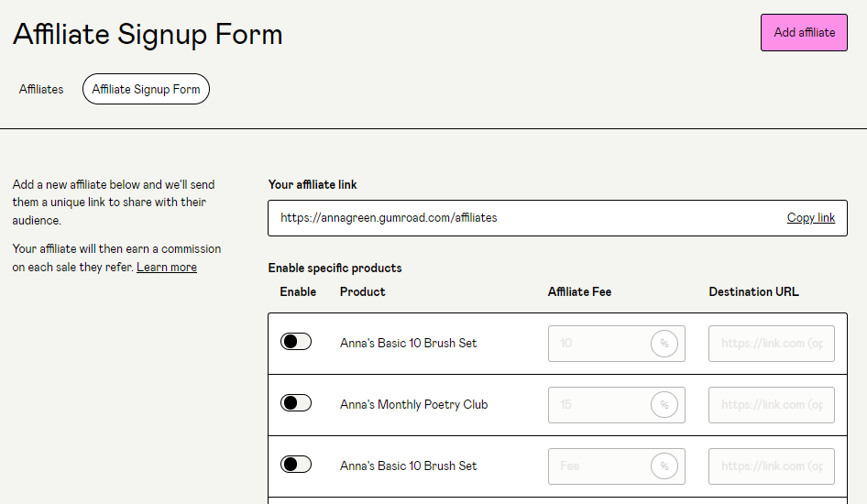This screenshot has width=867, height=504.
Task: Switch to the Affiliates tab
Action: (41, 89)
